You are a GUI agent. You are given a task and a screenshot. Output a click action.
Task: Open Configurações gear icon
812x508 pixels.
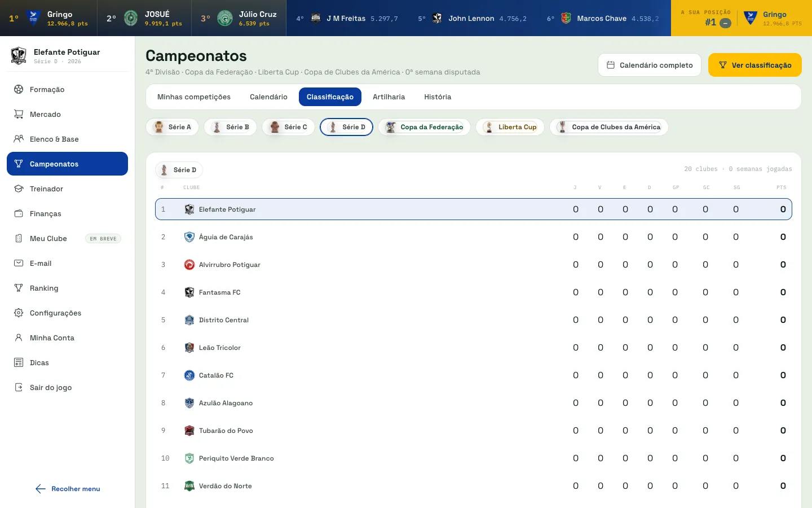(19, 313)
